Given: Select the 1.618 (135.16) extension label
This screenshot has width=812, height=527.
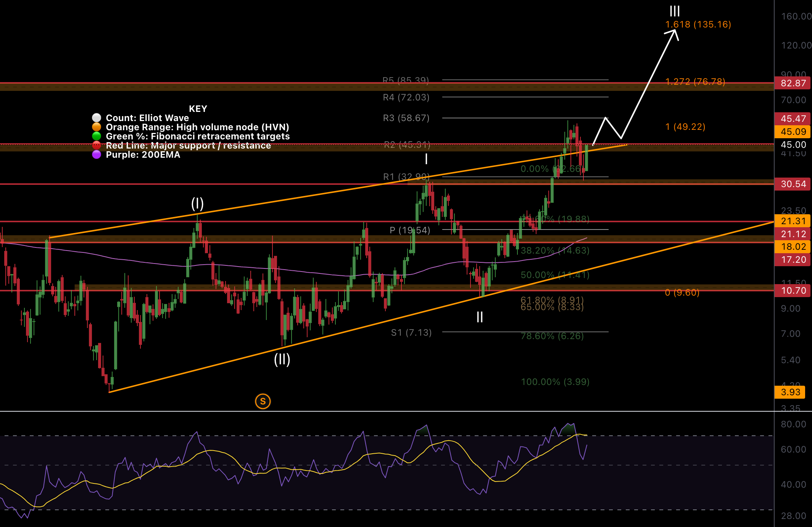Looking at the screenshot, I should pos(698,24).
